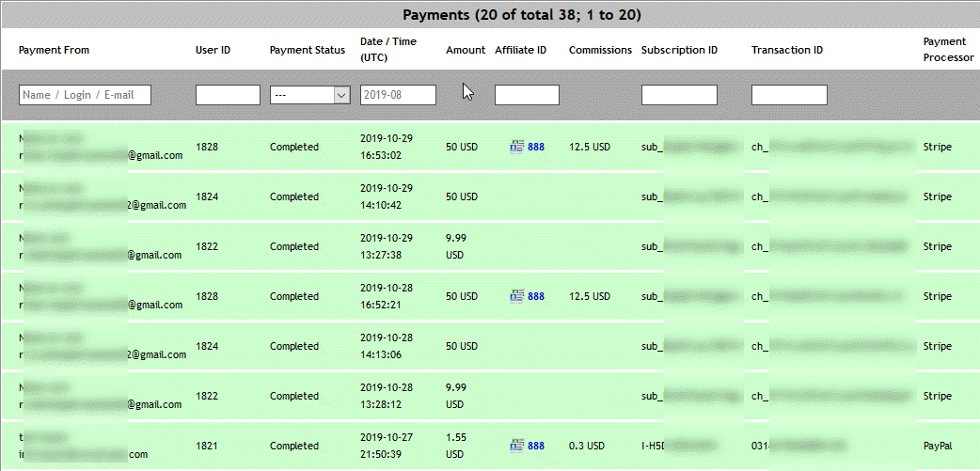This screenshot has height=471, width=980.
Task: Focus the Subscription ID filter field
Action: (679, 95)
